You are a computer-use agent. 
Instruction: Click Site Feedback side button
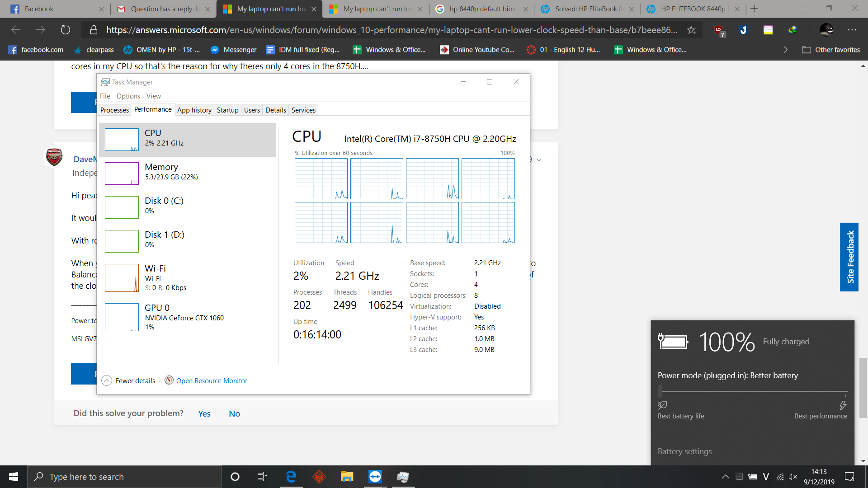(x=849, y=257)
